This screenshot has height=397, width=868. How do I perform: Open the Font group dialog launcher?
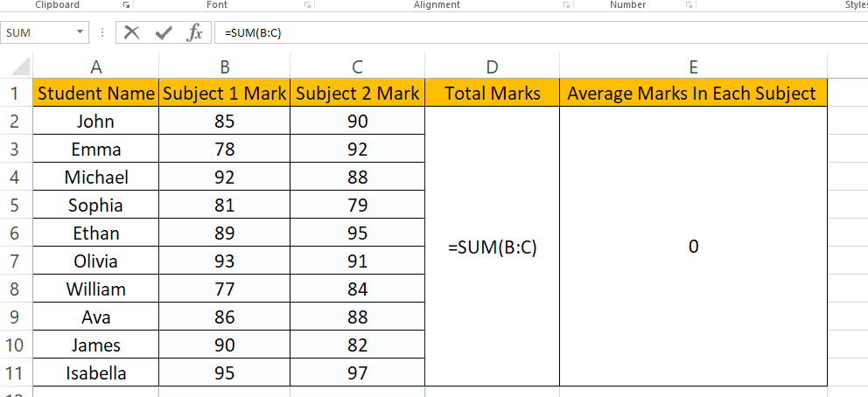pos(308,5)
